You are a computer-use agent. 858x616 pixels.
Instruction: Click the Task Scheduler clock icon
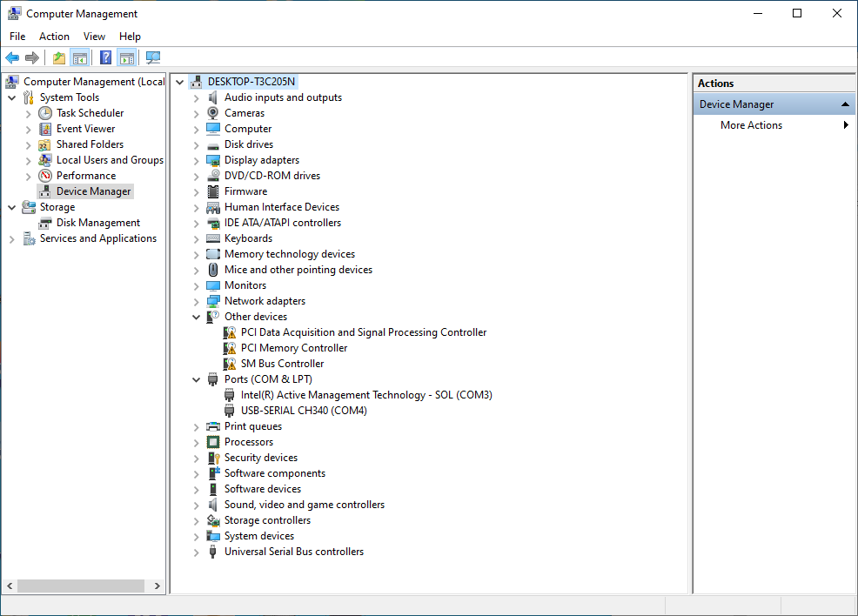[45, 113]
